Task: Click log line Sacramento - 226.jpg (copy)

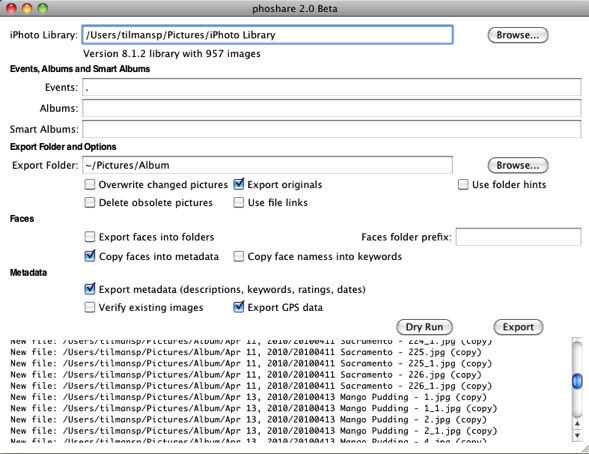Action: coord(246,375)
